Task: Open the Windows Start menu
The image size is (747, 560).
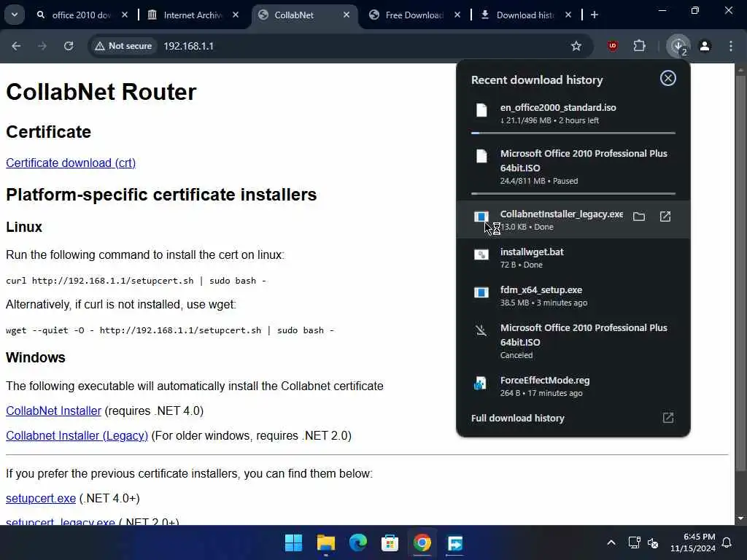Action: pyautogui.click(x=293, y=542)
